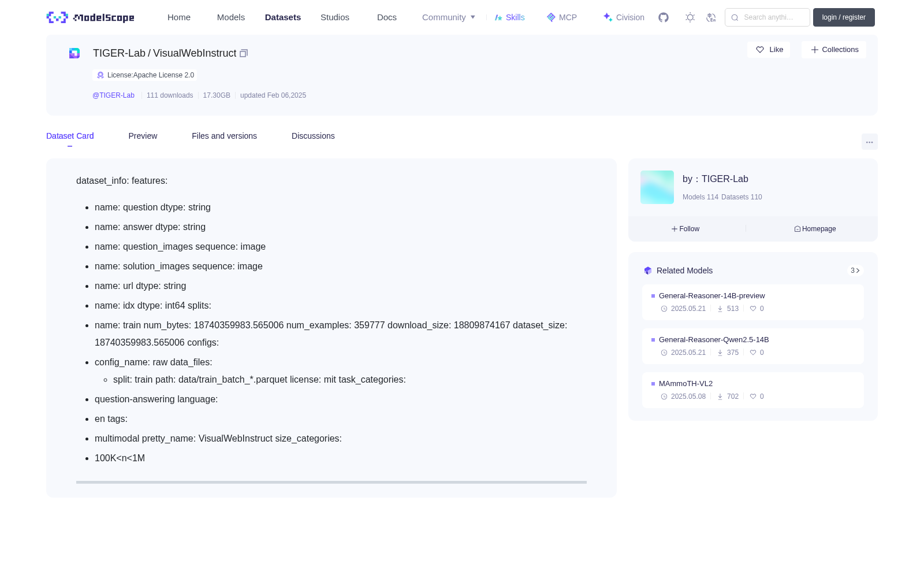This screenshot has height=578, width=924.
Task: Open the Models nav item
Action: tap(231, 17)
